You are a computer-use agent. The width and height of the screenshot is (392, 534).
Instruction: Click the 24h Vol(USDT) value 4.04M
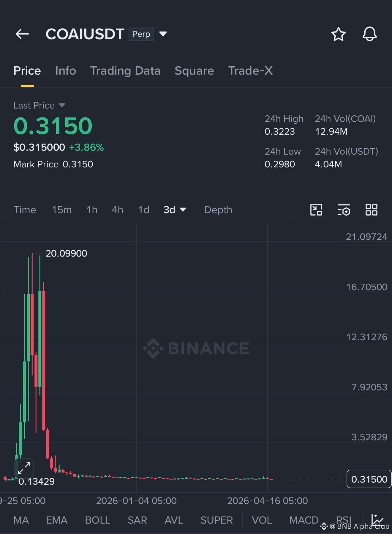point(328,164)
